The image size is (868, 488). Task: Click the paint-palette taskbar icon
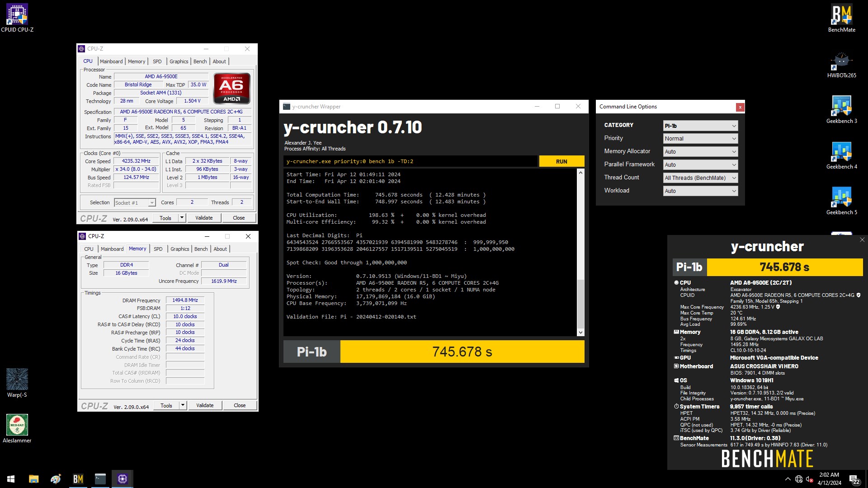(x=56, y=479)
